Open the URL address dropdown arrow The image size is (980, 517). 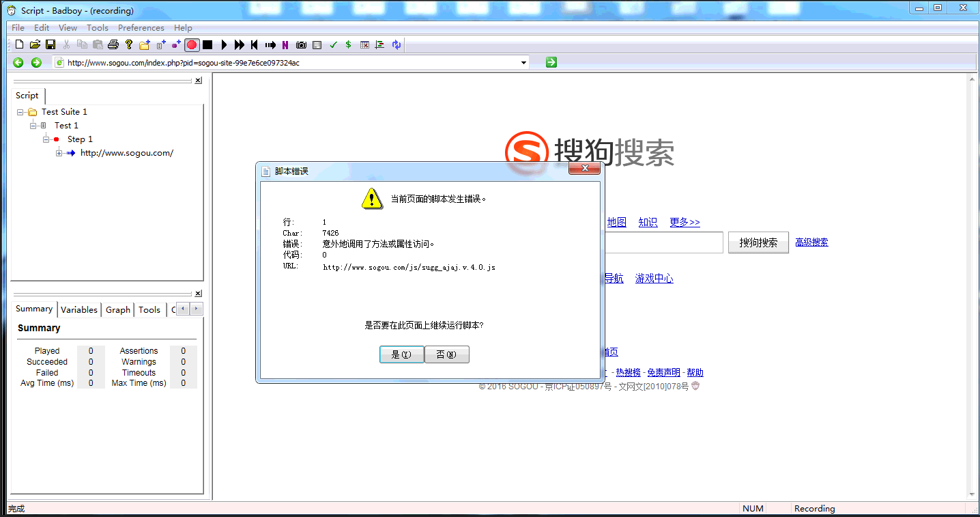tap(524, 63)
